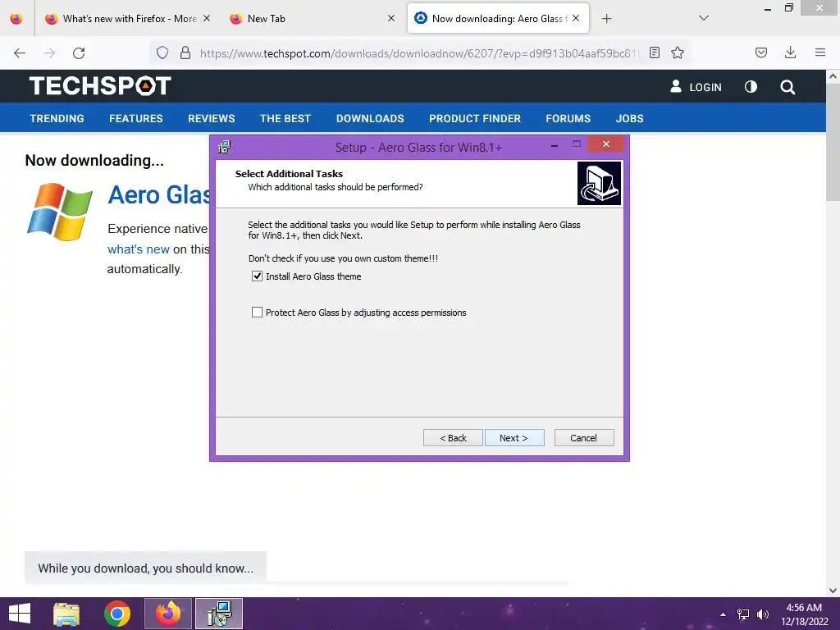Go back in Firefox history
The width and height of the screenshot is (840, 630).
pyautogui.click(x=20, y=53)
